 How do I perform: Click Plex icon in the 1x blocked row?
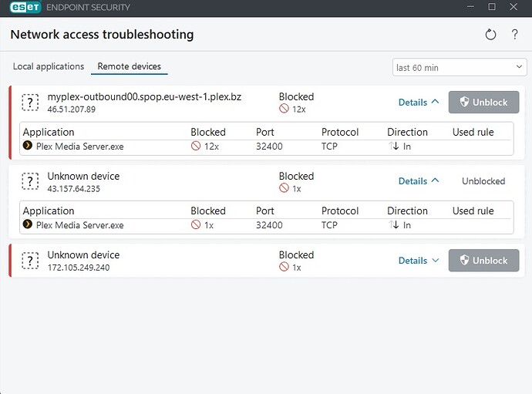click(x=27, y=225)
